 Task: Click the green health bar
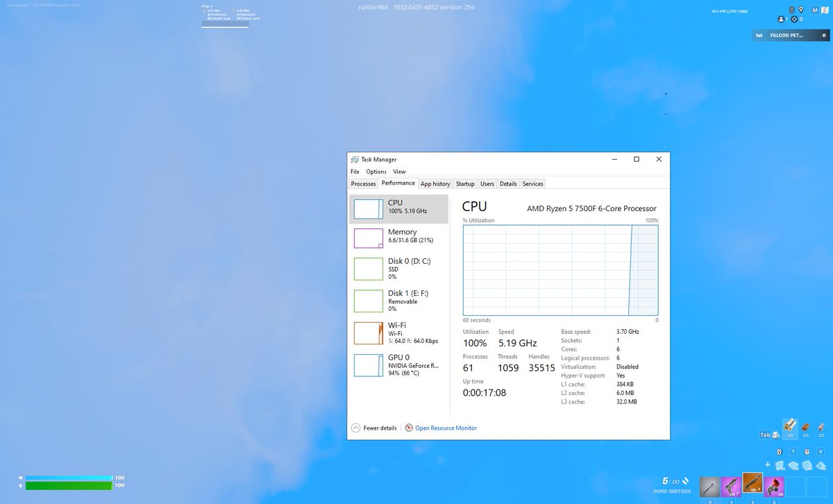68,486
